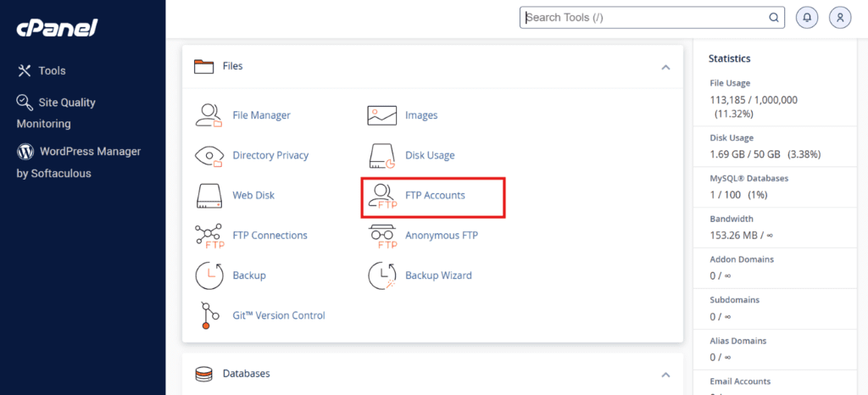Viewport: 868px width, 395px height.
Task: Open the Backup link
Action: pos(249,275)
